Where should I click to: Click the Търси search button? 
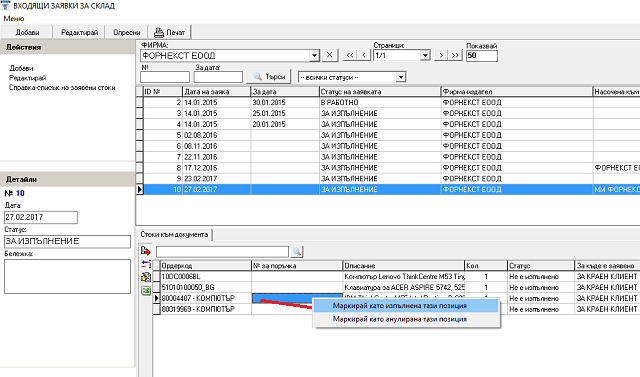[x=269, y=76]
